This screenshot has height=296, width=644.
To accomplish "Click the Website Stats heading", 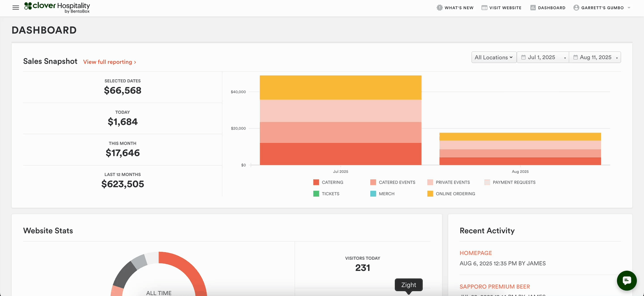I will tap(48, 231).
